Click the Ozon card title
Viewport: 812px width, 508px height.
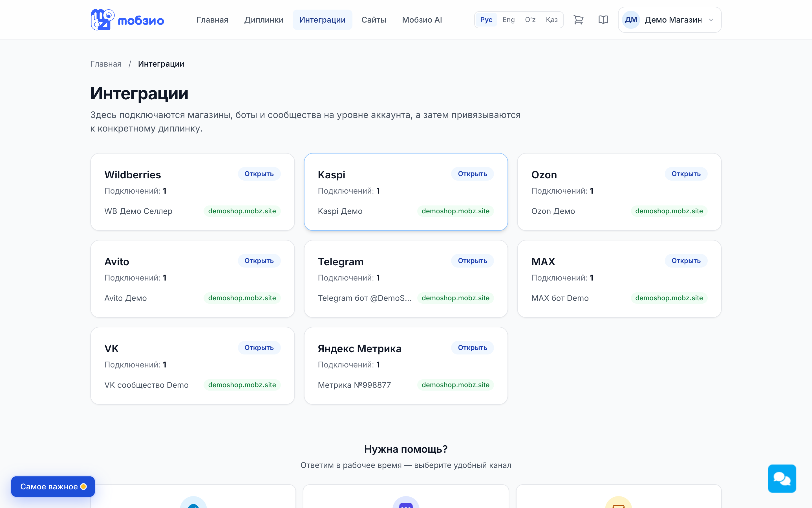pos(544,175)
